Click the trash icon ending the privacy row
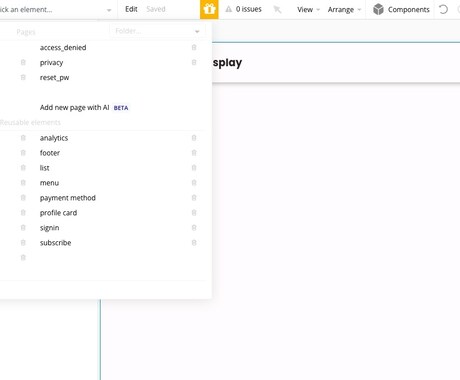460x380 pixels. pyautogui.click(x=194, y=62)
